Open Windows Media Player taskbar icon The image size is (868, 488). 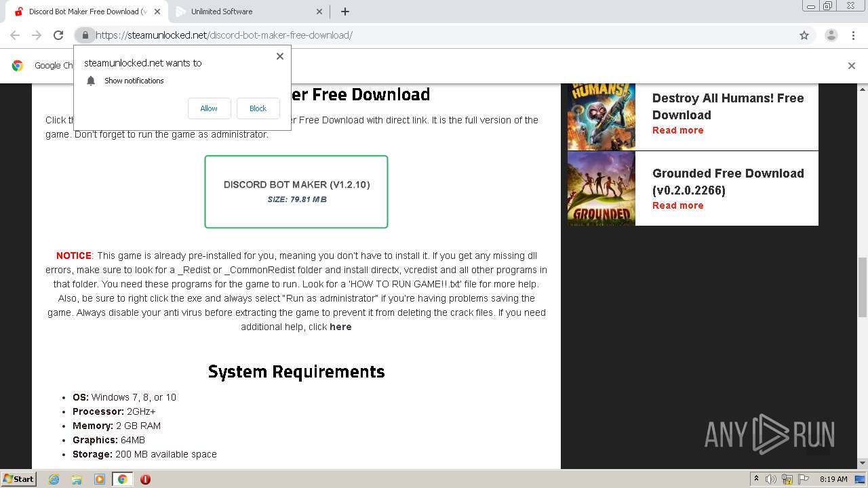[x=100, y=479]
